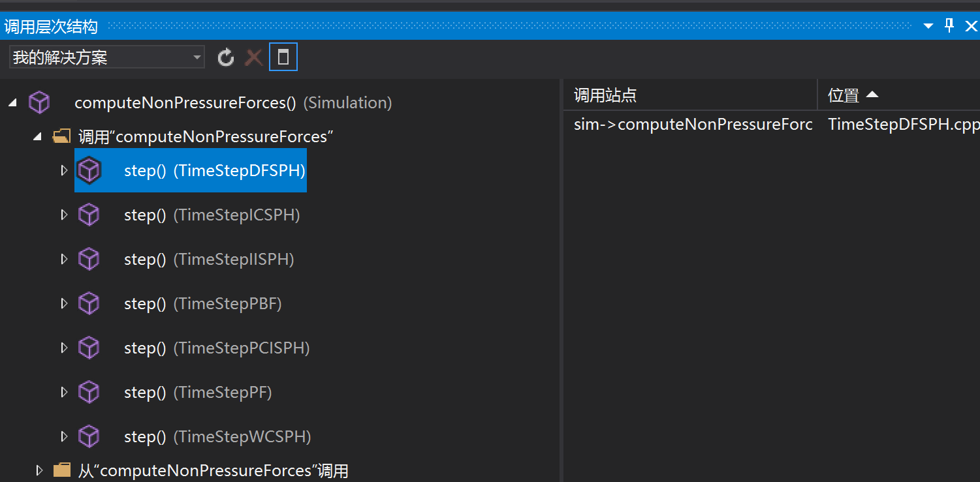Click the cube icon of TimeStepIISPH step()

click(89, 259)
